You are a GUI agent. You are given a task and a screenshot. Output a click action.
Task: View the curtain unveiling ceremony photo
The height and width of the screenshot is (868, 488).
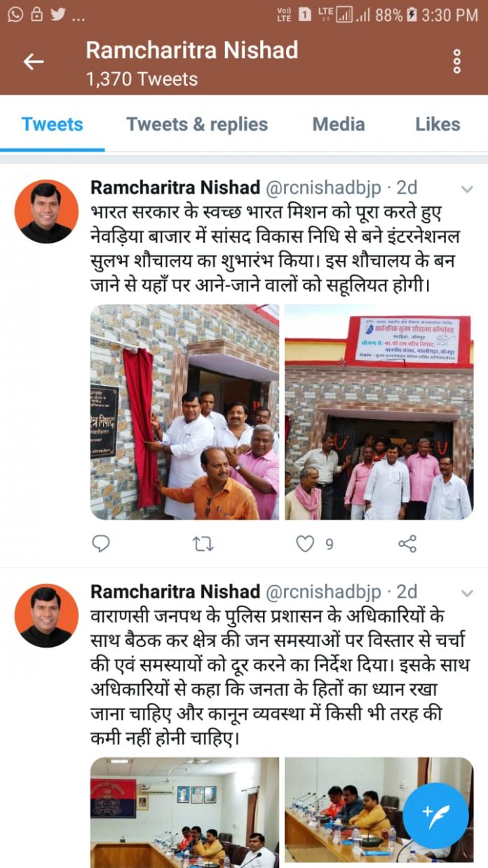point(184,412)
